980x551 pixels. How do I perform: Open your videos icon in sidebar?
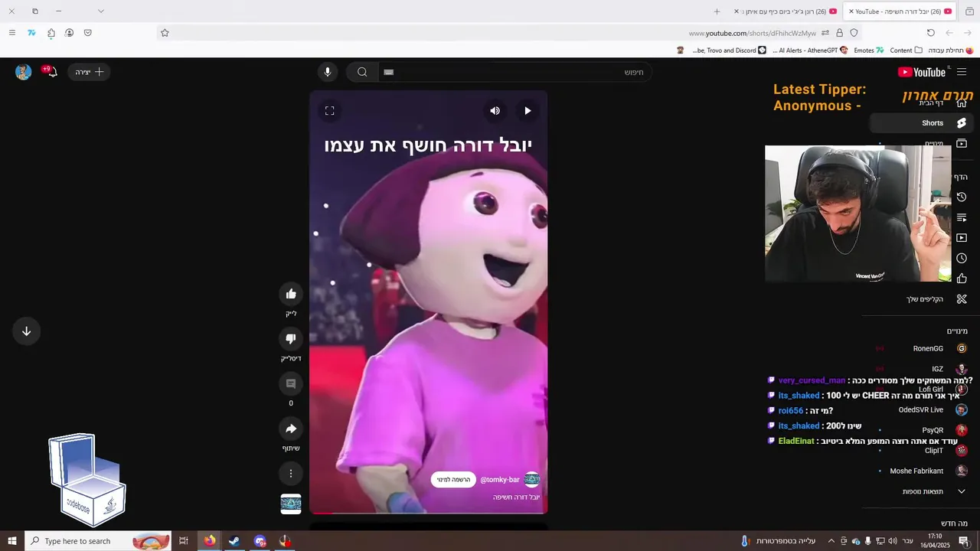pos(962,238)
